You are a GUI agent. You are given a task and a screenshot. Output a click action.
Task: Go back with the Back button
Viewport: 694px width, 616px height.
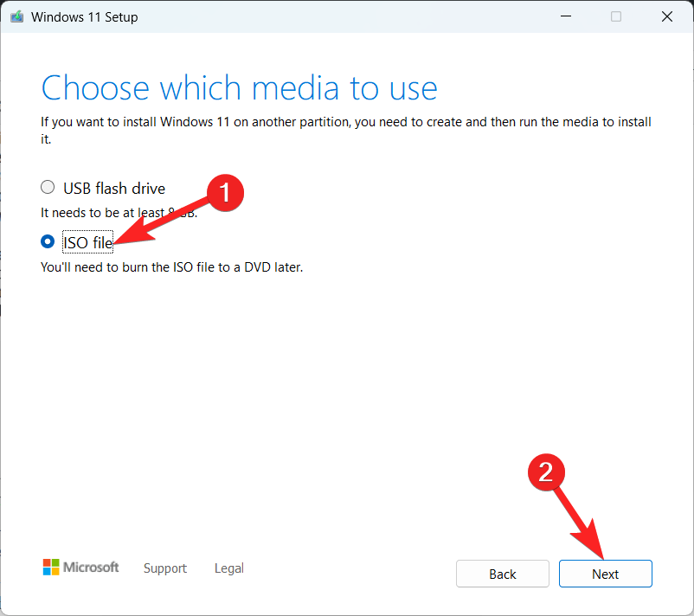click(x=502, y=574)
